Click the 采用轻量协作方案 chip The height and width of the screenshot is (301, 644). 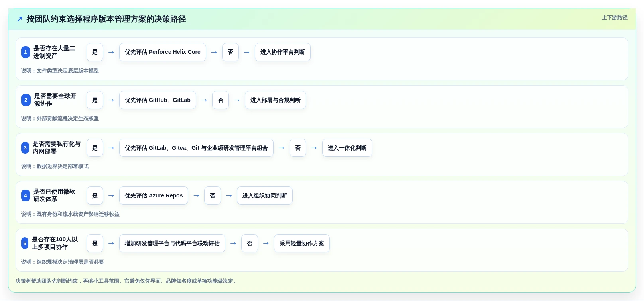[302, 243]
